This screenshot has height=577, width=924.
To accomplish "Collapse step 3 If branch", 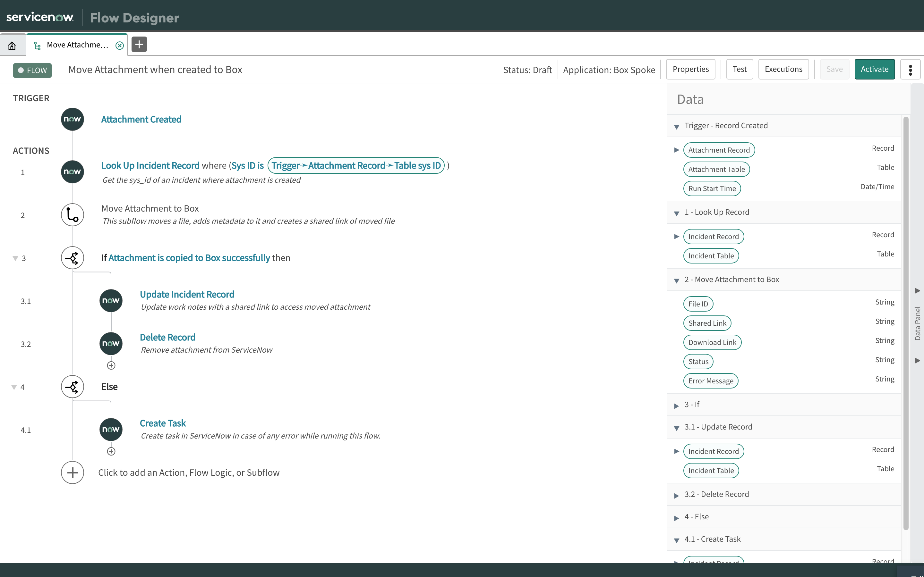I will click(x=15, y=258).
